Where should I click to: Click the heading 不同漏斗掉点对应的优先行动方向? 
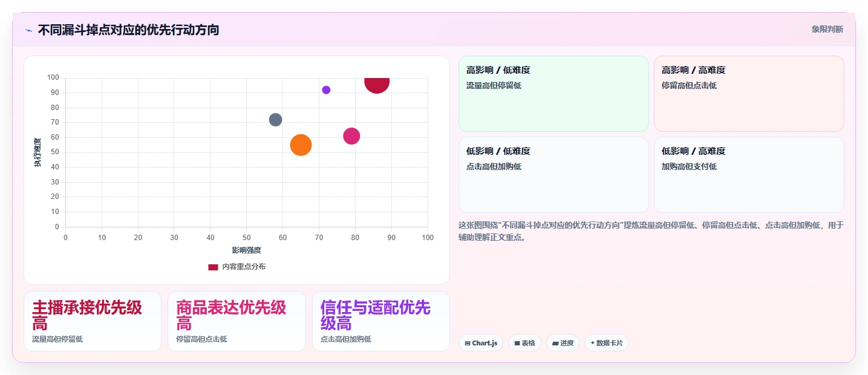tap(128, 30)
